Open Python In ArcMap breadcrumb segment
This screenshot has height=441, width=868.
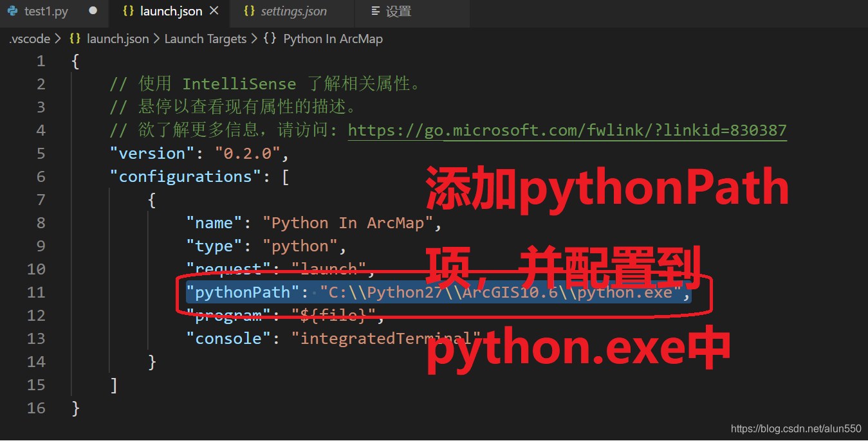[x=333, y=39]
